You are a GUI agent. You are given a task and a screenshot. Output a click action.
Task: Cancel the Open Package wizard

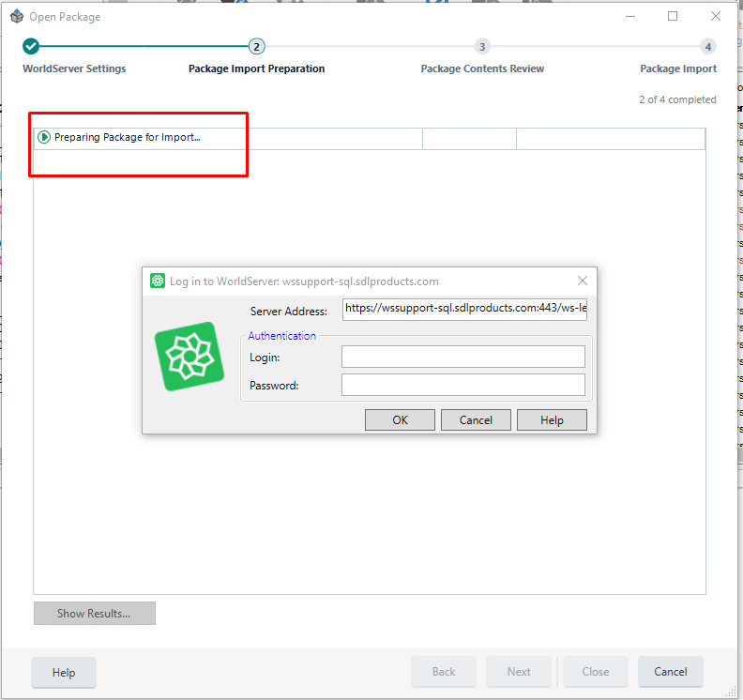click(670, 672)
